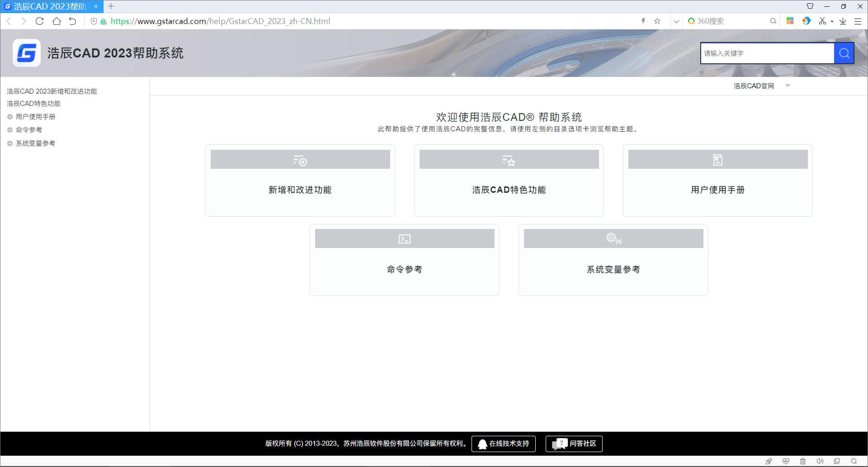Focus the 请输入关键字 search field

[767, 53]
